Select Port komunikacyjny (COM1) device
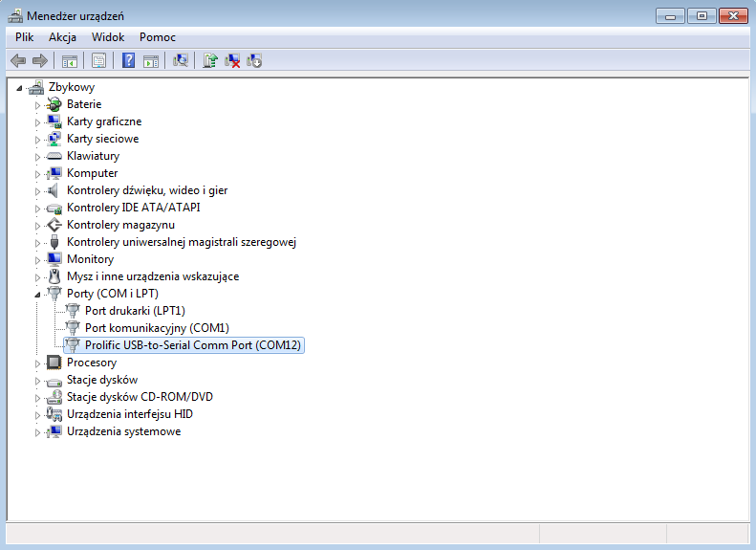 157,328
